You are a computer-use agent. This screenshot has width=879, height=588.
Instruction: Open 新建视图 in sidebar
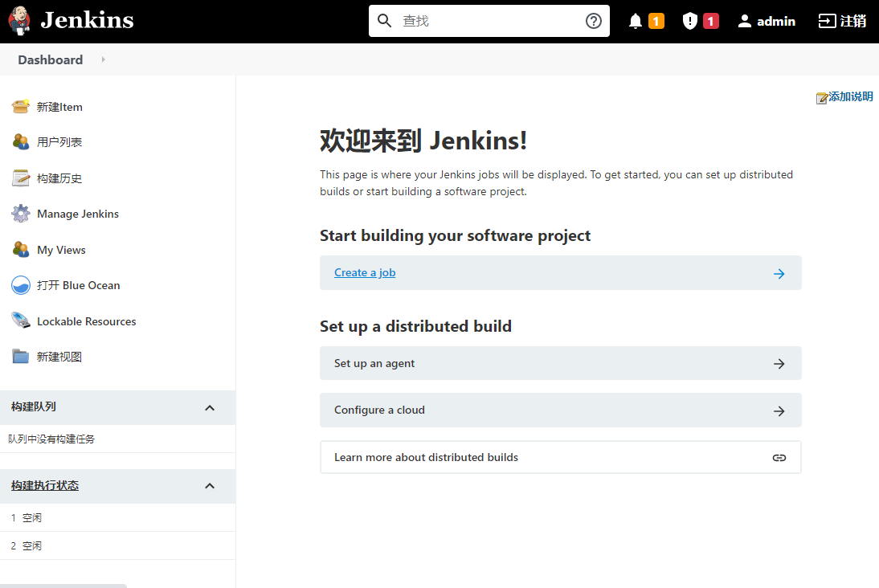59,357
